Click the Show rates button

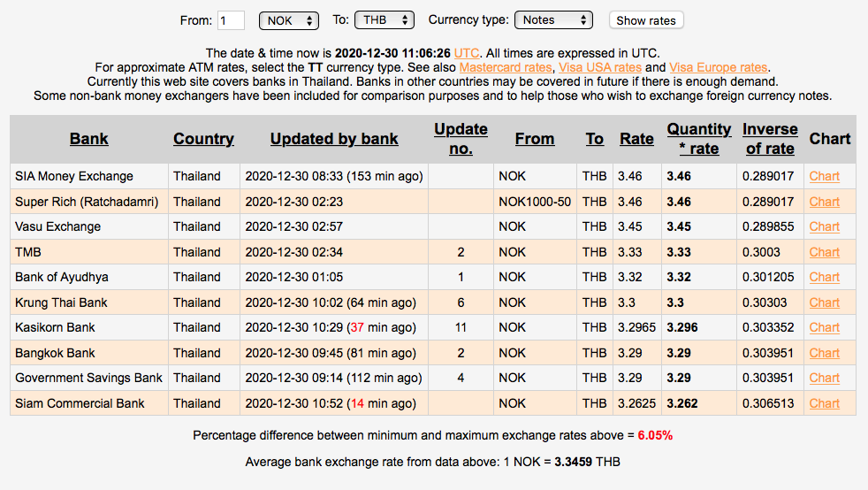(645, 20)
